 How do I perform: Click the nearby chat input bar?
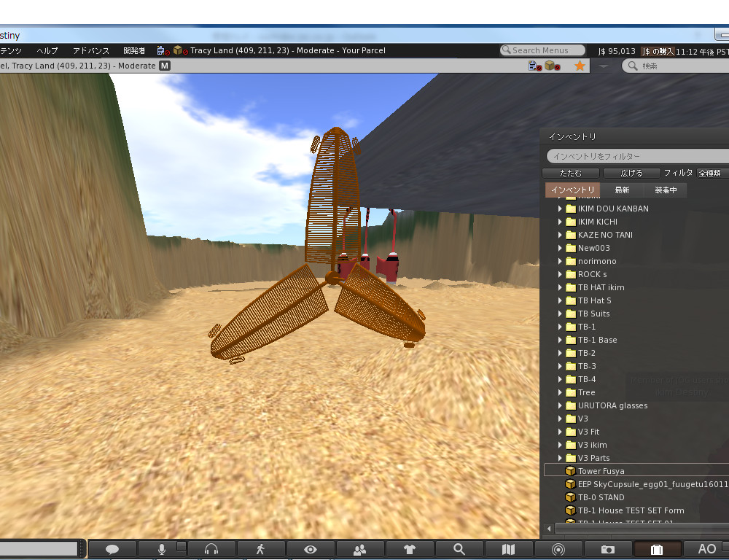(39, 549)
